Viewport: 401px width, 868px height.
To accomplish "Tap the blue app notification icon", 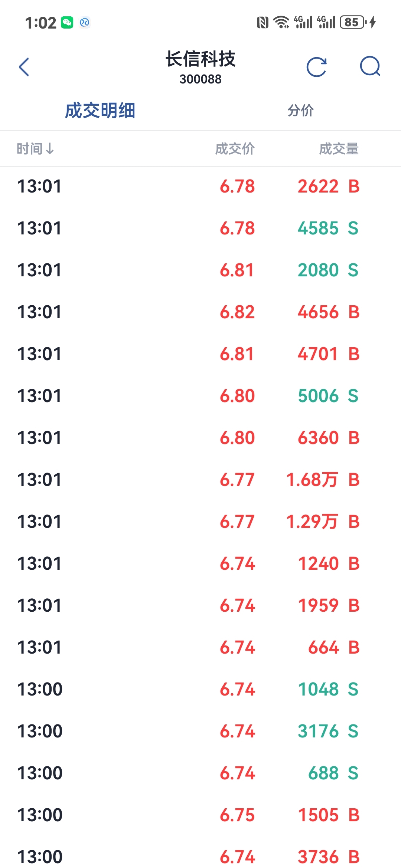I will (x=85, y=23).
